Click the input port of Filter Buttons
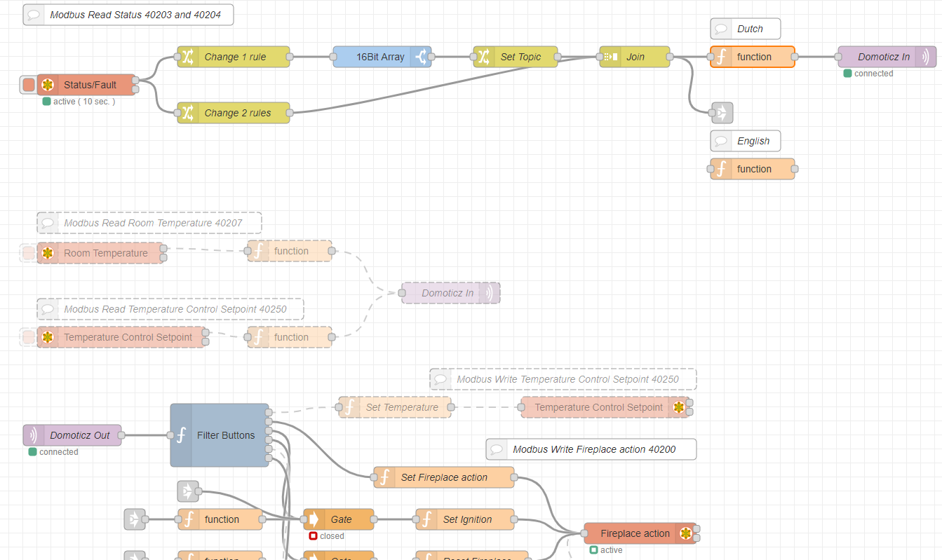Viewport: 942px width, 560px height. [170, 435]
